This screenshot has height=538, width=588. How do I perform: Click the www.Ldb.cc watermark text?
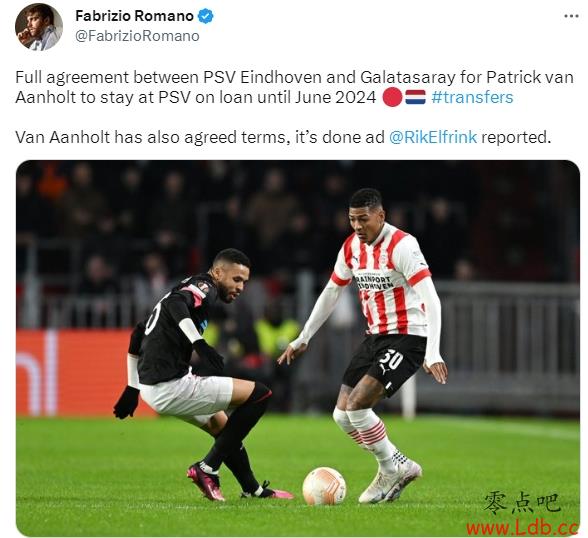tap(522, 528)
